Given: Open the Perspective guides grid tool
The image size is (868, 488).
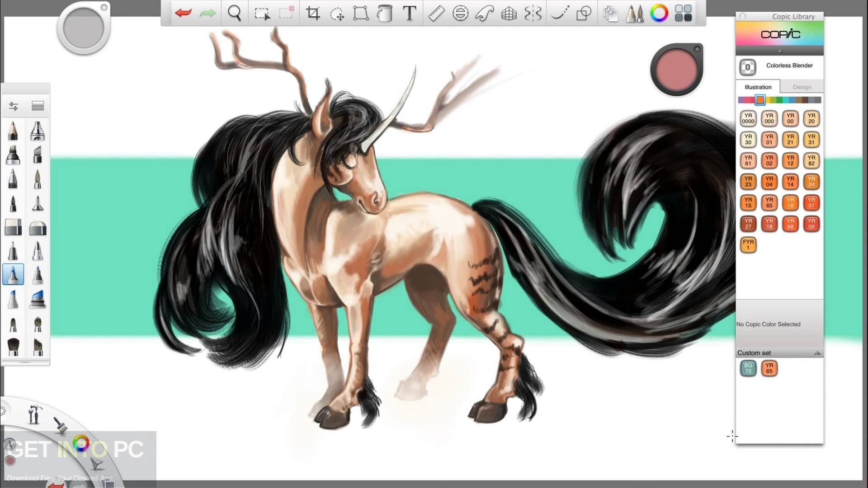Looking at the screenshot, I should tap(509, 14).
